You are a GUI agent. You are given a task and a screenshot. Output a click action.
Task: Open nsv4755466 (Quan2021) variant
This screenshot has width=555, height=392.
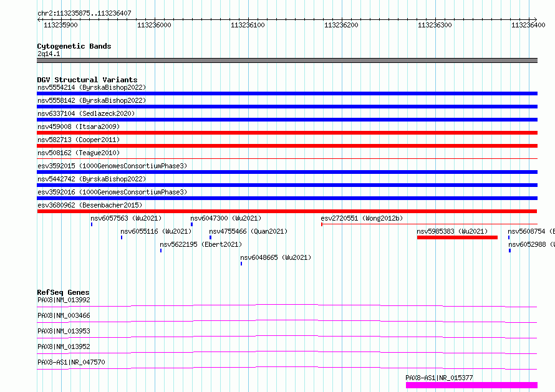[x=248, y=231]
